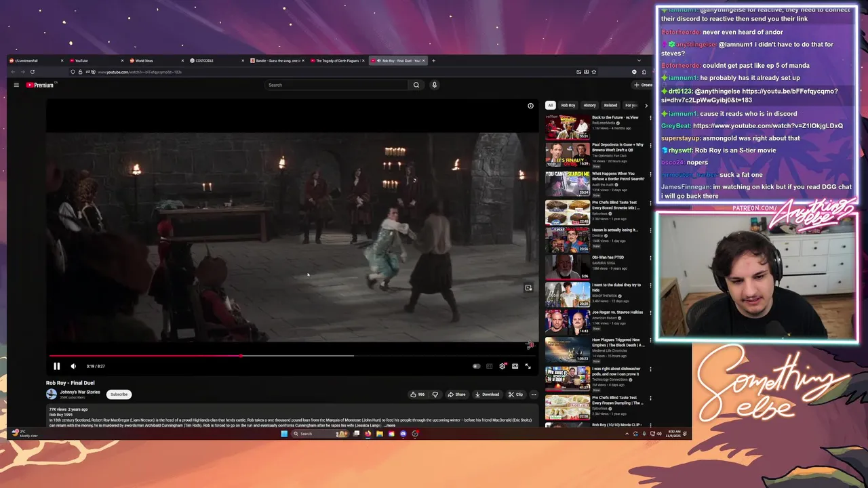Click the Share button
The width and height of the screenshot is (868, 488).
[457, 394]
